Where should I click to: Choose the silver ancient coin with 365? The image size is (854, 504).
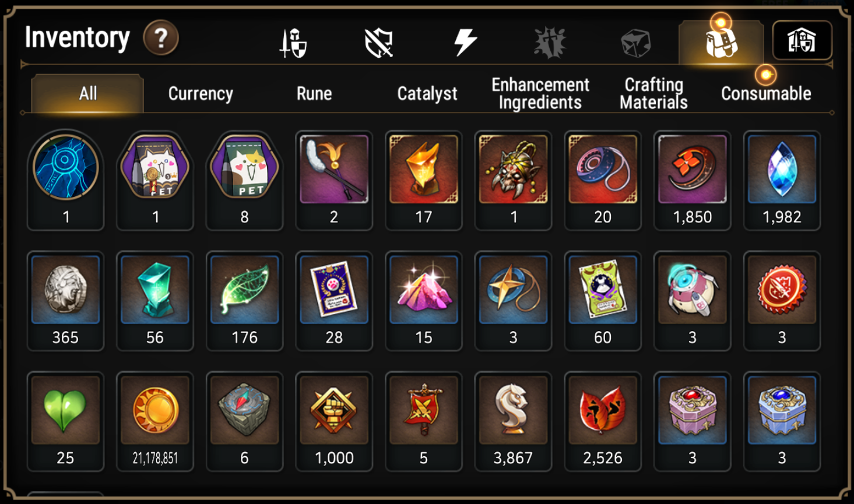(x=65, y=301)
